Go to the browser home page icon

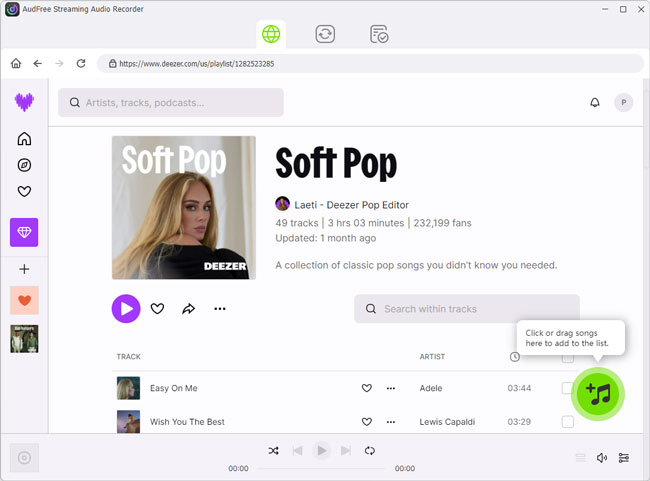click(16, 63)
